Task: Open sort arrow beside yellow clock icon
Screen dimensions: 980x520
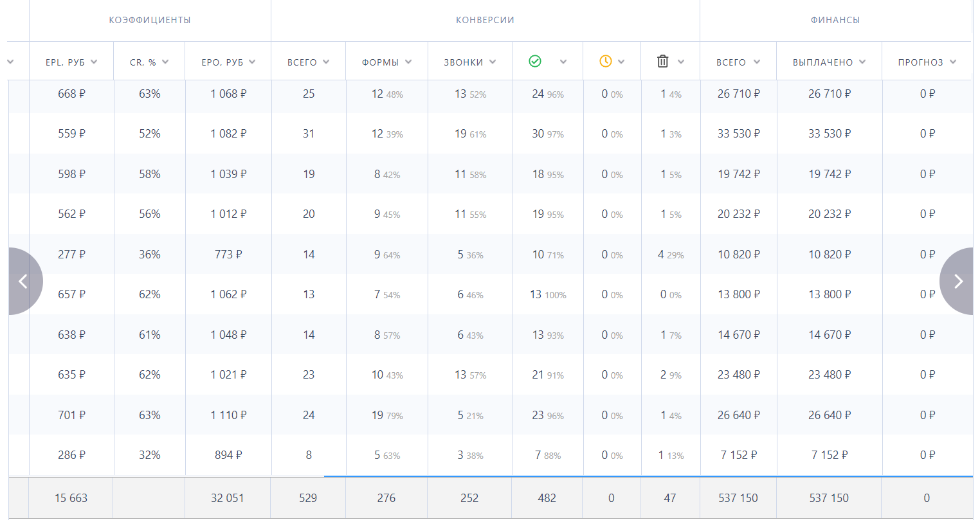Action: tap(621, 62)
